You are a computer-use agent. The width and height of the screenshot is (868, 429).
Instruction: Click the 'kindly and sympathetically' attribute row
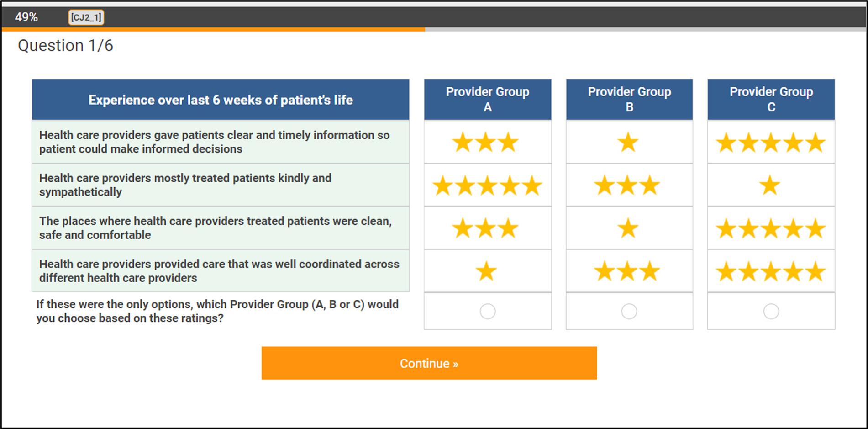221,185
